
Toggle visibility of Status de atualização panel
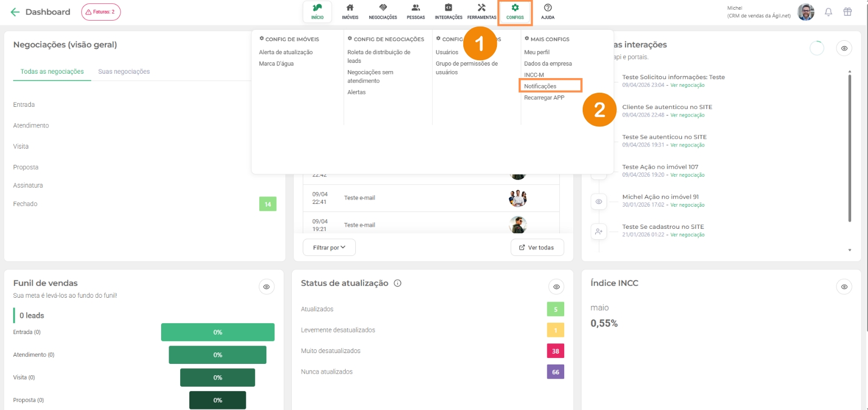coord(556,287)
